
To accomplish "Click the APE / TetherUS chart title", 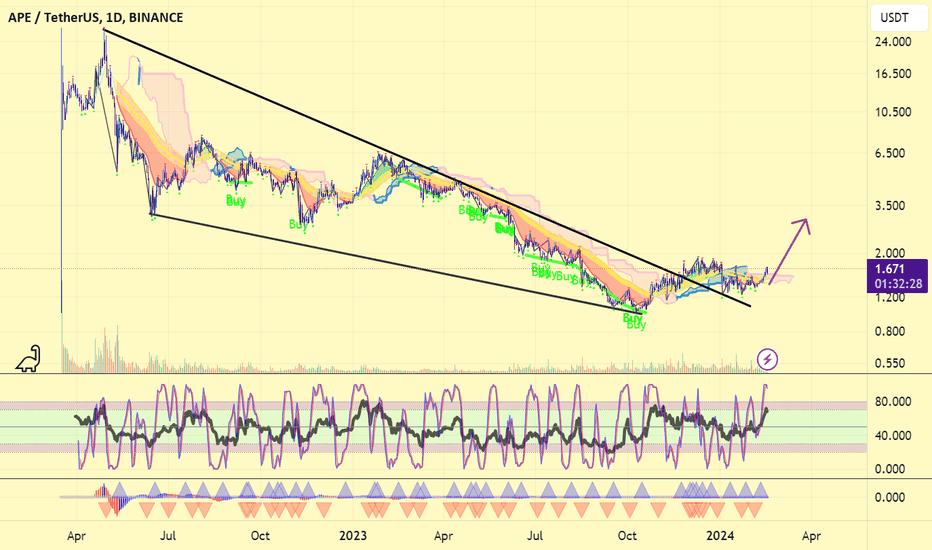I will click(95, 18).
